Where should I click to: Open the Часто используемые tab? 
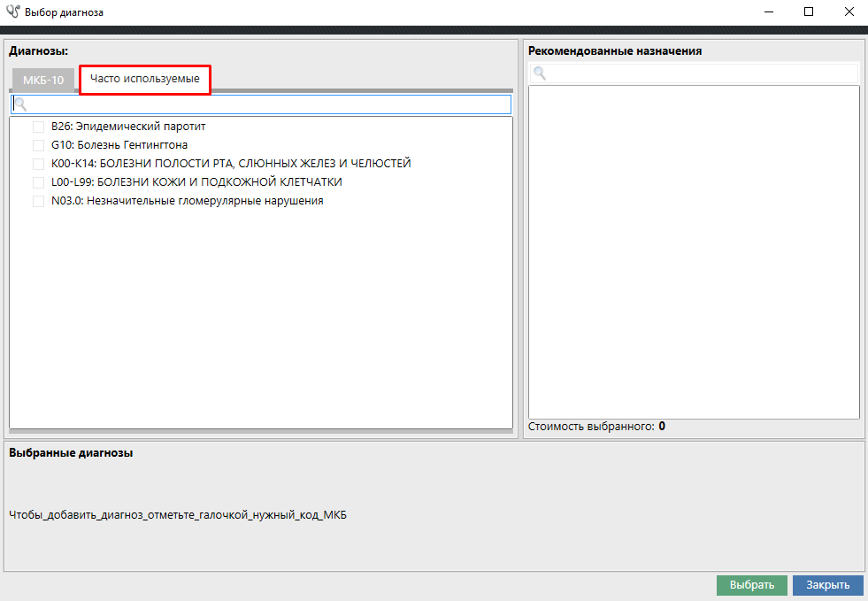coord(145,79)
